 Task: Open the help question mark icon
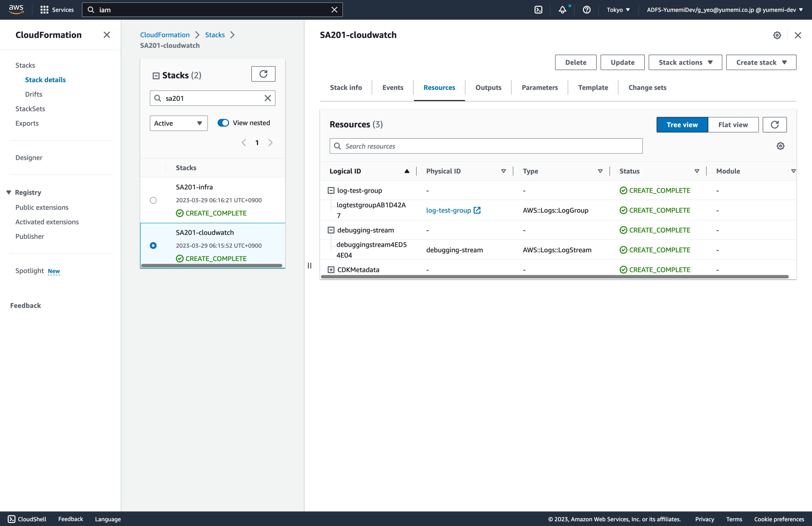click(x=587, y=10)
